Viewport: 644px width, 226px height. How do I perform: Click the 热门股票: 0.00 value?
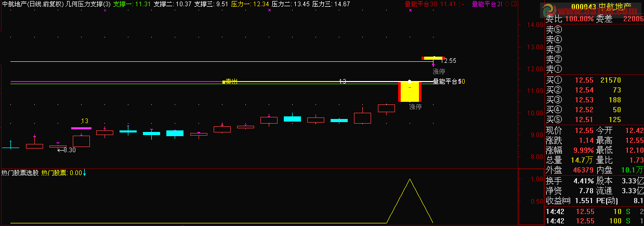click(x=61, y=173)
